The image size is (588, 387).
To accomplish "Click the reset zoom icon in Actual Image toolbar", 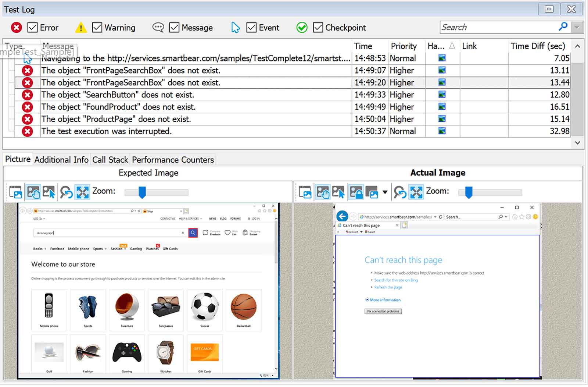I will [x=400, y=192].
